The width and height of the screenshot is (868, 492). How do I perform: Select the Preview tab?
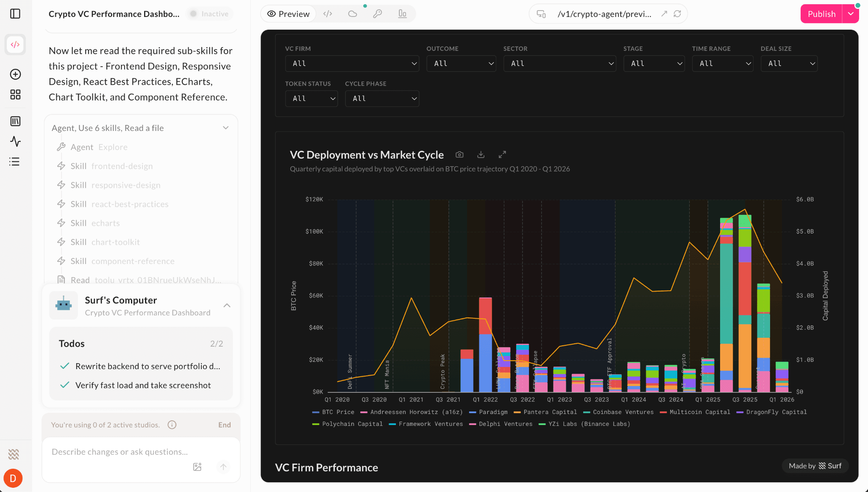coord(288,14)
